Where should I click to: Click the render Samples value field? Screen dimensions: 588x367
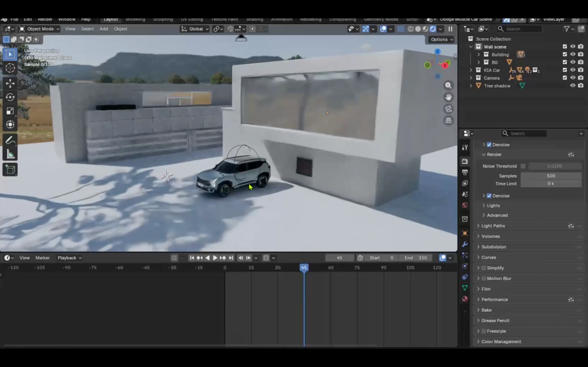point(551,176)
